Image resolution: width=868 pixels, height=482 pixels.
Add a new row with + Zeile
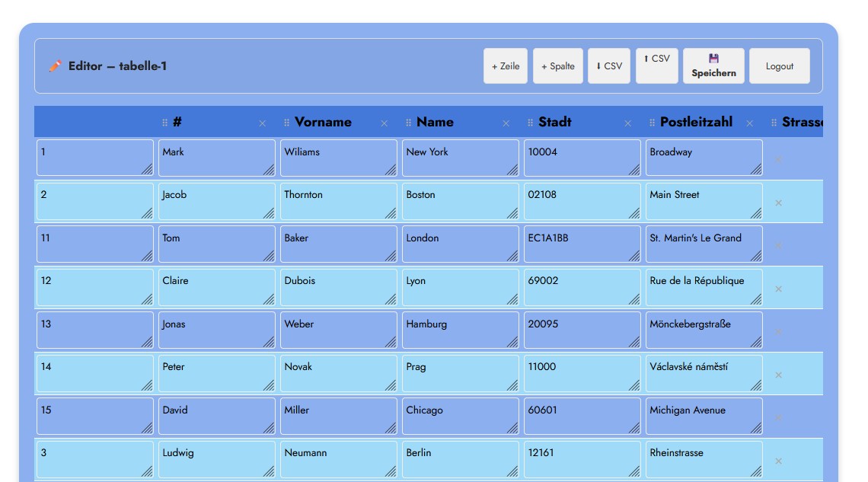pyautogui.click(x=506, y=65)
